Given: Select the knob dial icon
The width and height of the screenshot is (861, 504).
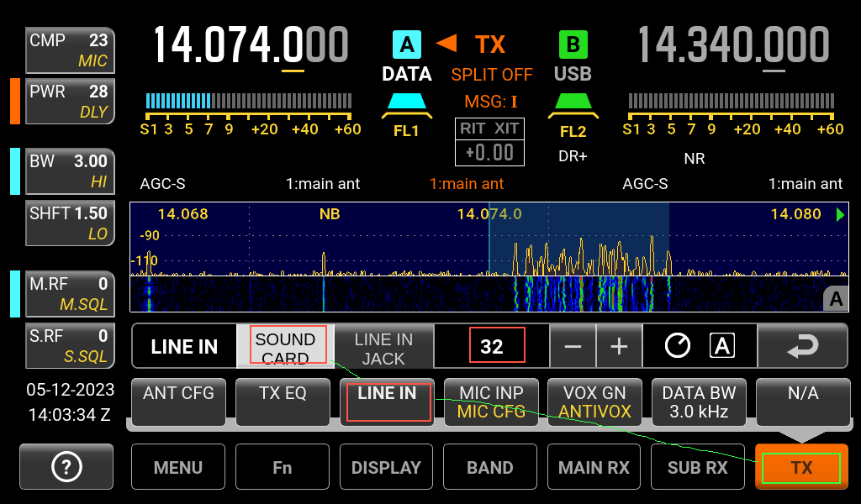Looking at the screenshot, I should click(678, 346).
